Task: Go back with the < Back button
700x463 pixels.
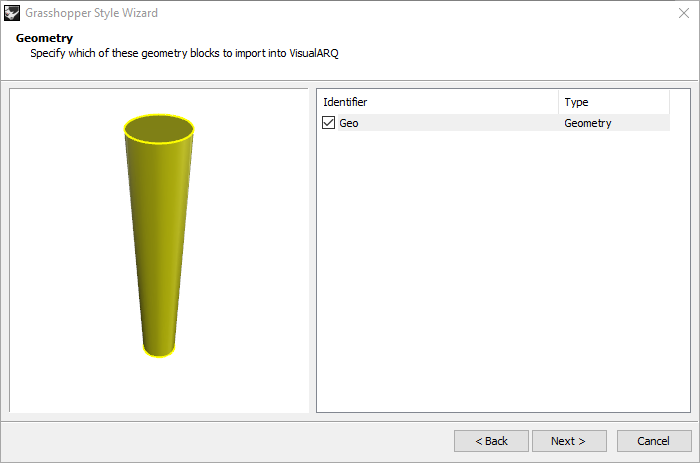Action: (x=491, y=441)
